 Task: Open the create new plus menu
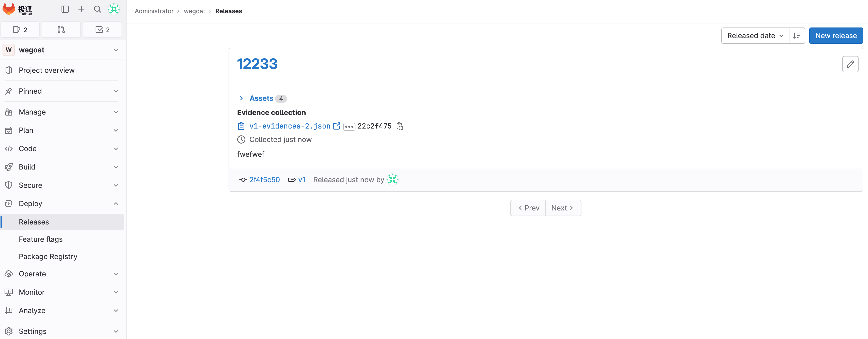(81, 9)
